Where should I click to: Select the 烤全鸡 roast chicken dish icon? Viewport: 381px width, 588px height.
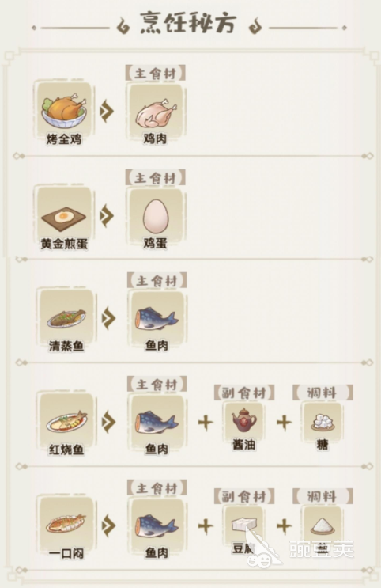pyautogui.click(x=64, y=112)
